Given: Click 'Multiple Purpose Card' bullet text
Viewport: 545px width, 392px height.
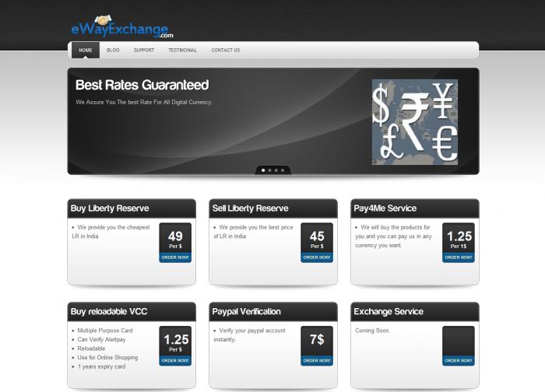Looking at the screenshot, I should [x=105, y=331].
